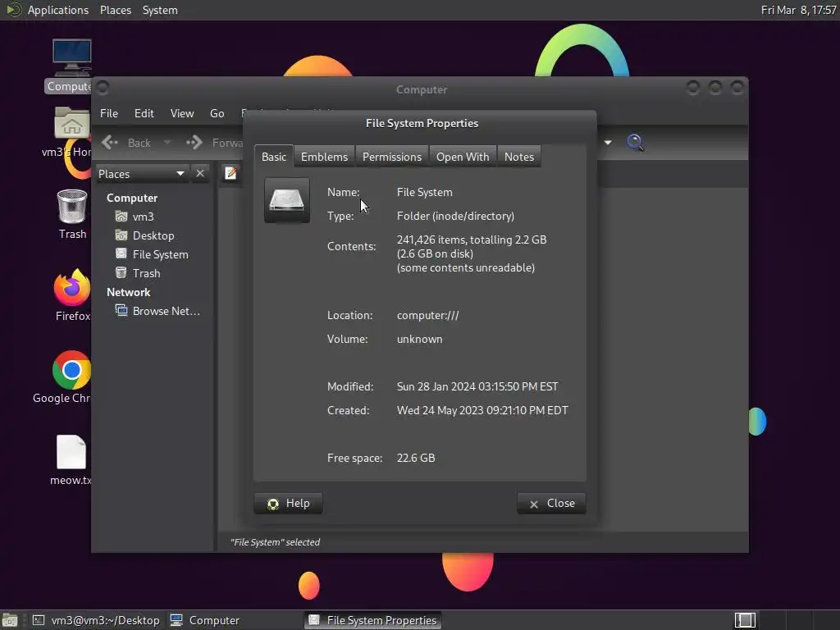Open the Applications menu in top panel

(x=58, y=10)
